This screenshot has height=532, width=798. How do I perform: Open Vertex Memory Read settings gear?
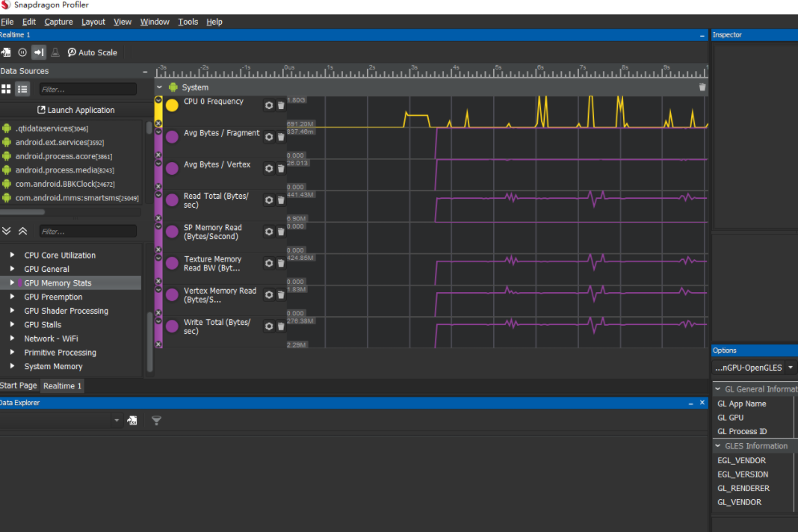pyautogui.click(x=269, y=294)
